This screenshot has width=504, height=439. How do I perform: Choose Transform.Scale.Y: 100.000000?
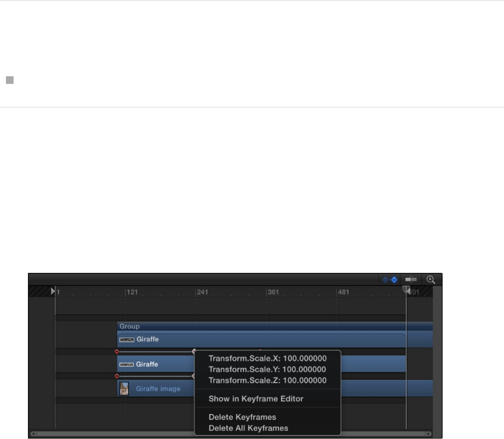click(267, 369)
